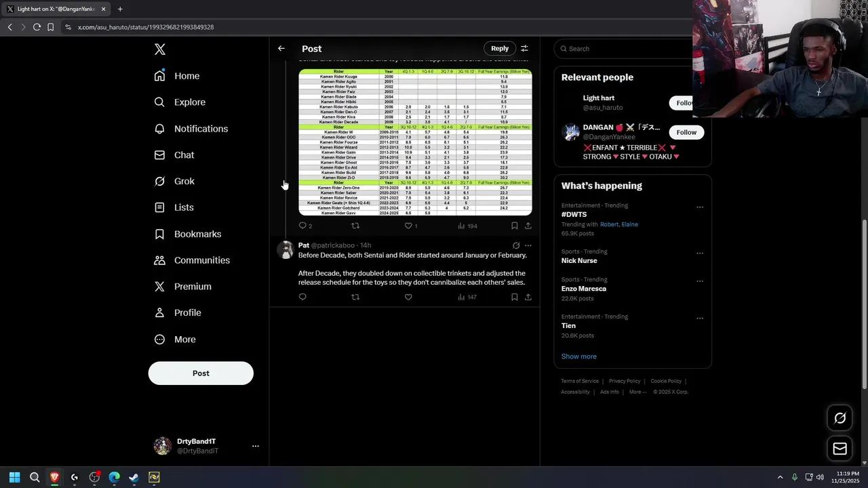
Task: Open Steam from the taskbar
Action: pyautogui.click(x=134, y=477)
